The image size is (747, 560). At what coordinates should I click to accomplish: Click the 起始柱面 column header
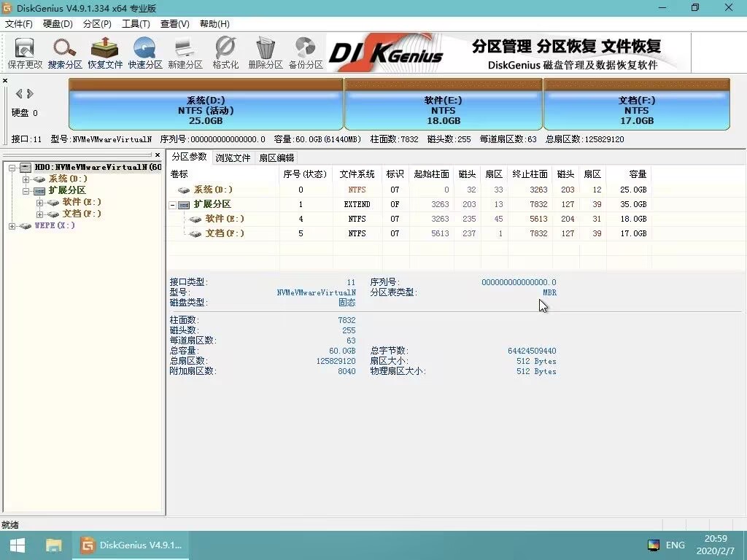[431, 174]
